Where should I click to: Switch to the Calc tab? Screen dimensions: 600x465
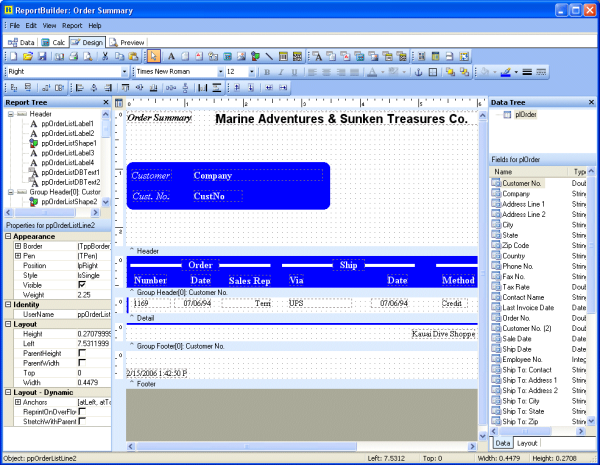[x=54, y=43]
